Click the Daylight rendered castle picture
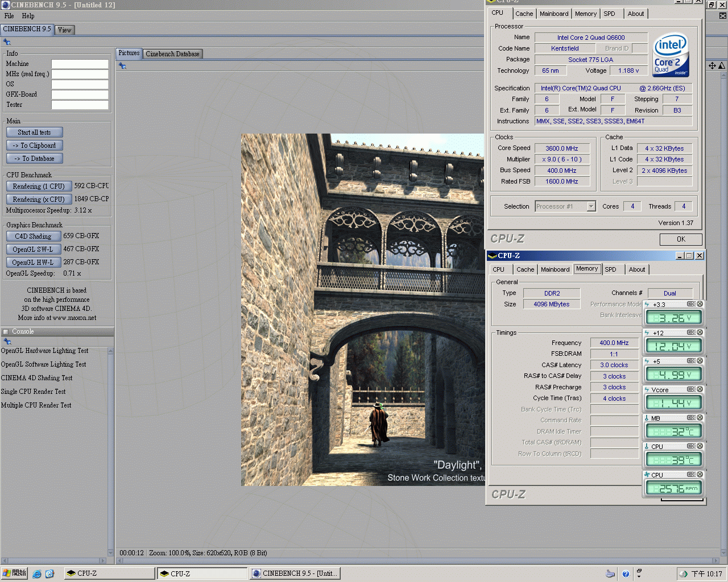This screenshot has height=582, width=728. [363, 310]
